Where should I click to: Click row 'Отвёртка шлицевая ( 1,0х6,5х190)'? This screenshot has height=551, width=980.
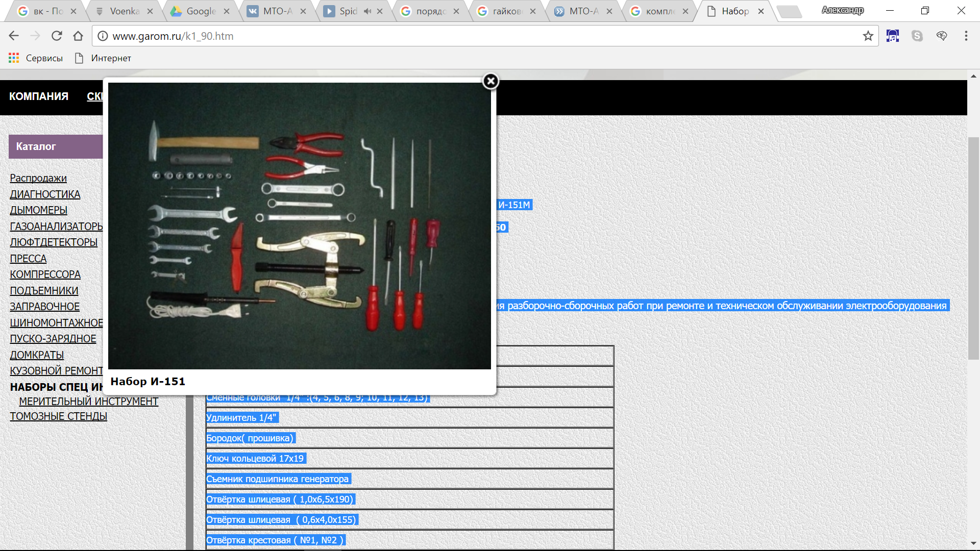[409, 499]
